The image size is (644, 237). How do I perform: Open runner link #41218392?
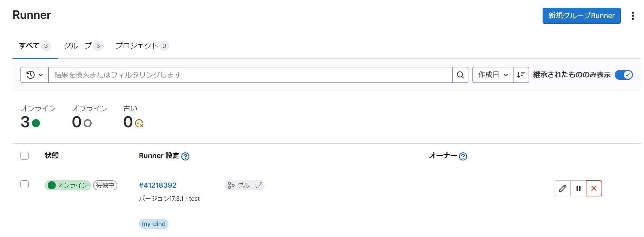157,185
